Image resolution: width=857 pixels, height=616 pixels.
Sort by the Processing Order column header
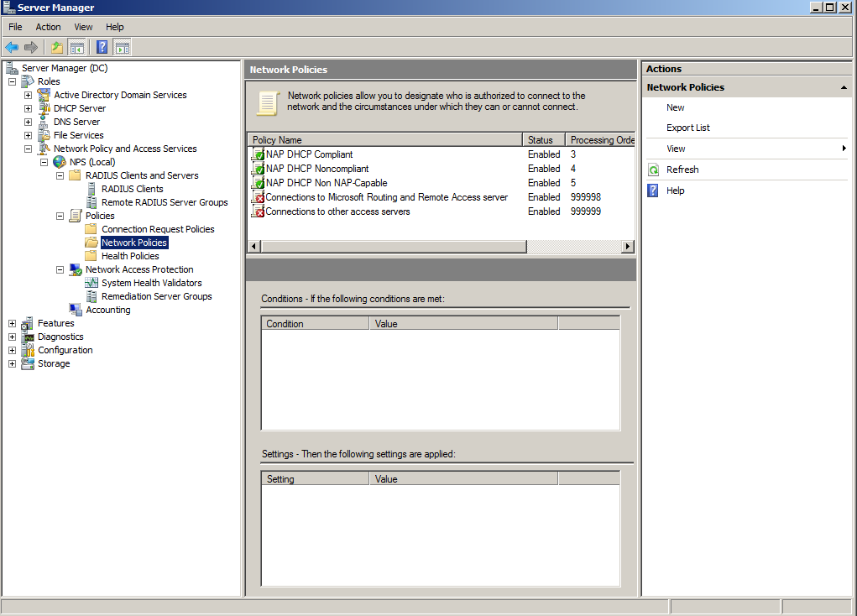(x=600, y=140)
